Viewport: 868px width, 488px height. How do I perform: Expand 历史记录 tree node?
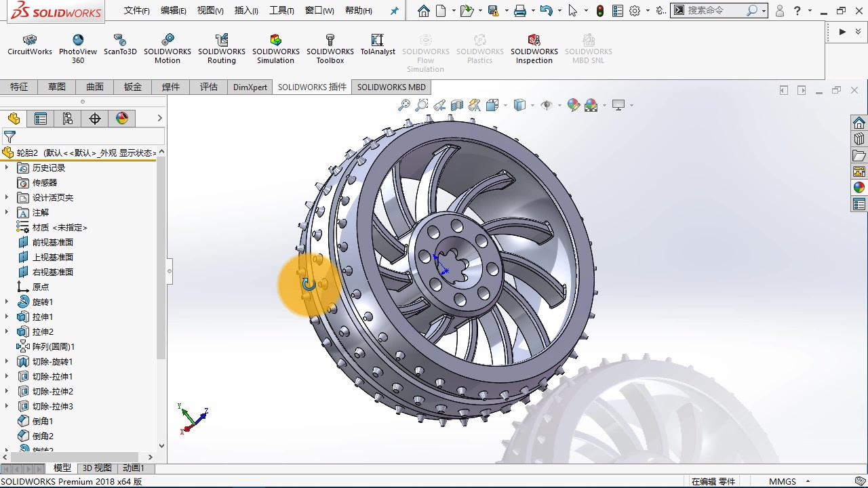7,167
